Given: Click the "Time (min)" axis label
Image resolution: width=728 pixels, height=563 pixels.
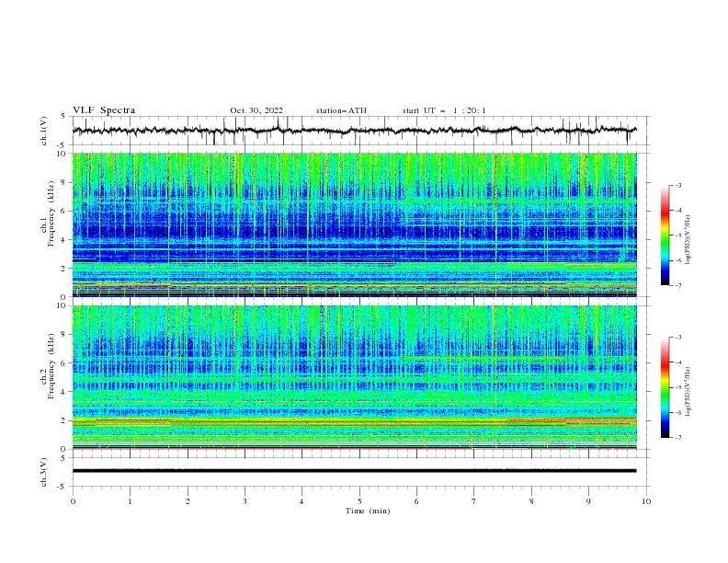Looking at the screenshot, I should (x=368, y=511).
